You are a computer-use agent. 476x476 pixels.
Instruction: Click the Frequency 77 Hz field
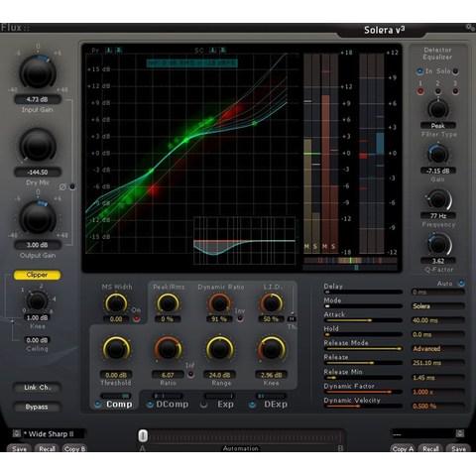[x=438, y=216]
